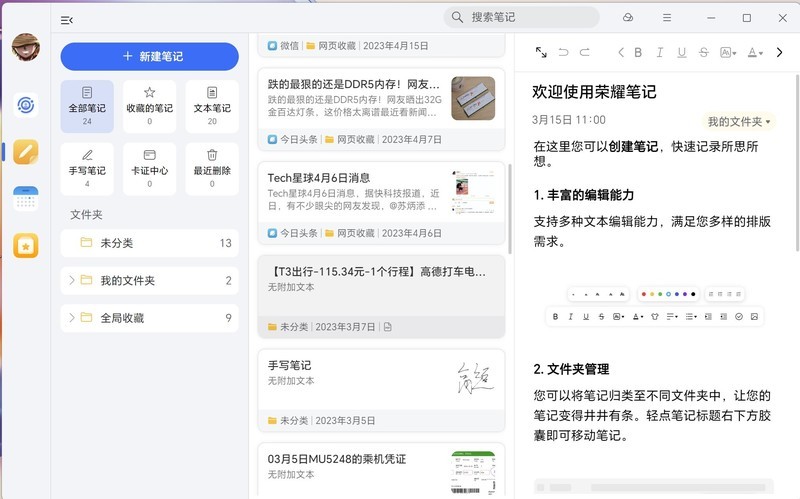This screenshot has height=499, width=800.
Task: Click the note list scrollbar
Action: pyautogui.click(x=510, y=209)
